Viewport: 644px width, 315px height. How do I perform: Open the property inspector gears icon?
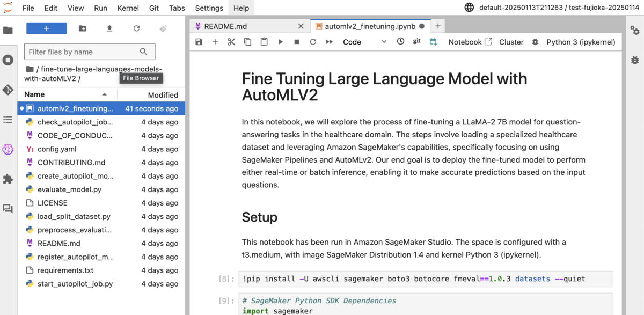point(635,30)
